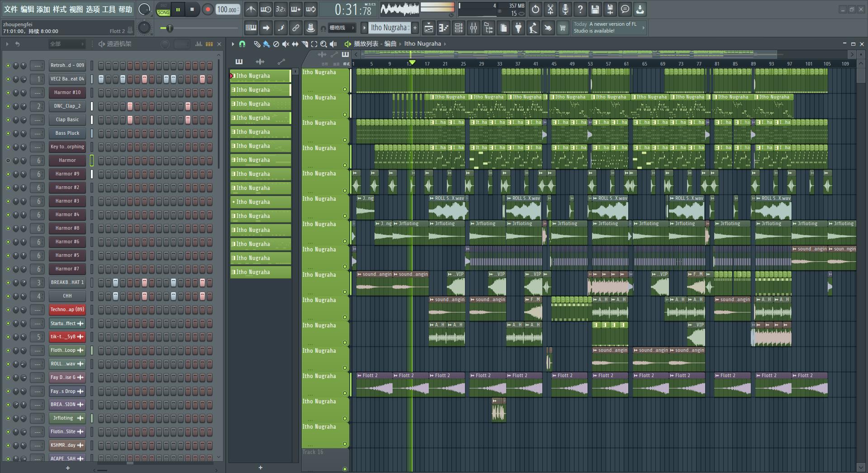Expand arrow after Itho Nugraha in playlist title
Screen dimensions: 868x473
click(445, 44)
